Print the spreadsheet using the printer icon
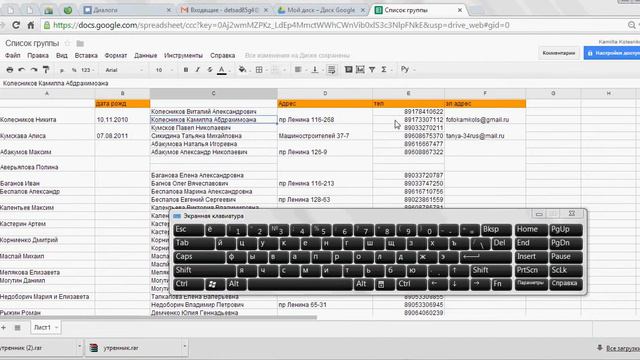Image resolution: width=640 pixels, height=360 pixels. tap(10, 70)
